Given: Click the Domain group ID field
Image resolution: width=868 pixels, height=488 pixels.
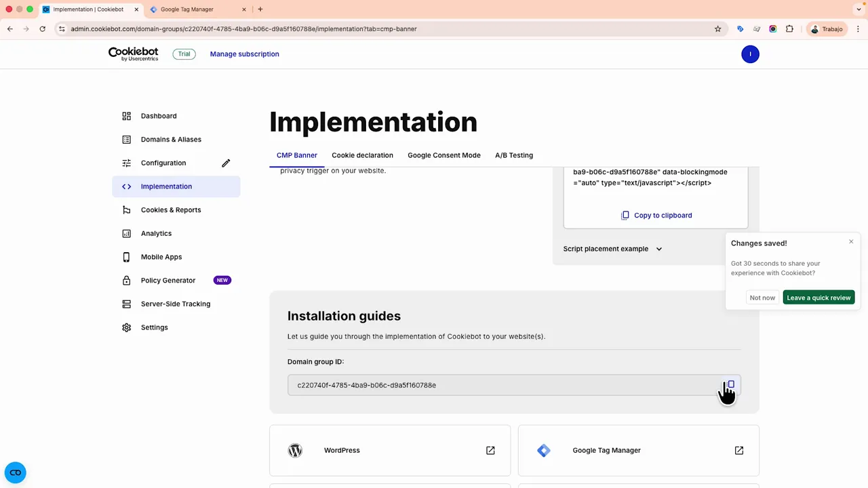Looking at the screenshot, I should point(514,385).
